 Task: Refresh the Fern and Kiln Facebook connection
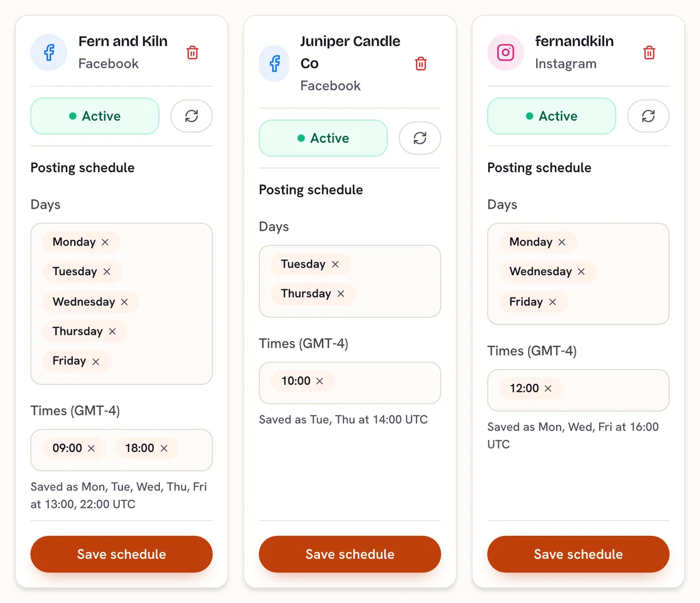191,116
